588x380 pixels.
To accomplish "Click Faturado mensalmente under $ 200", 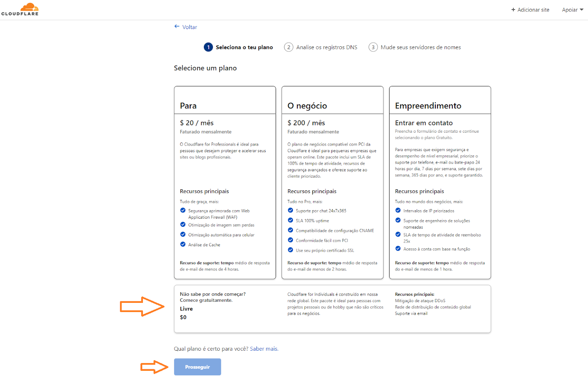I will pos(313,132).
